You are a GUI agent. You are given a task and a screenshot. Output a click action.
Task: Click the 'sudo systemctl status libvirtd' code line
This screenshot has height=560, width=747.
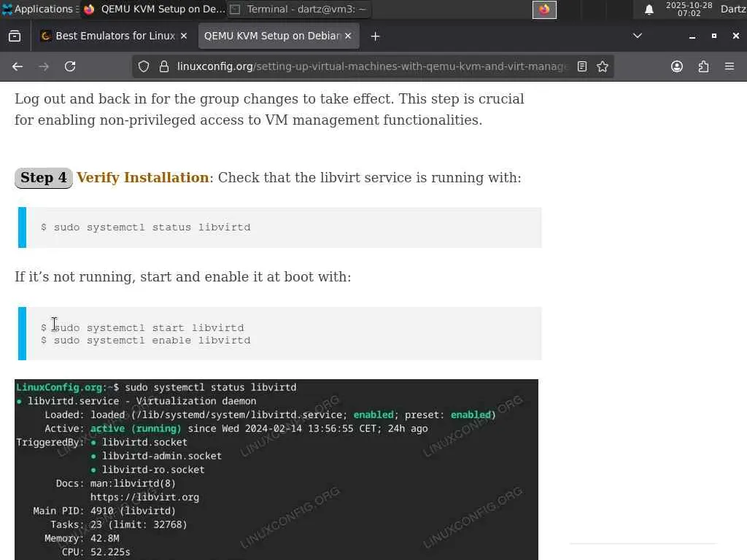(x=152, y=227)
